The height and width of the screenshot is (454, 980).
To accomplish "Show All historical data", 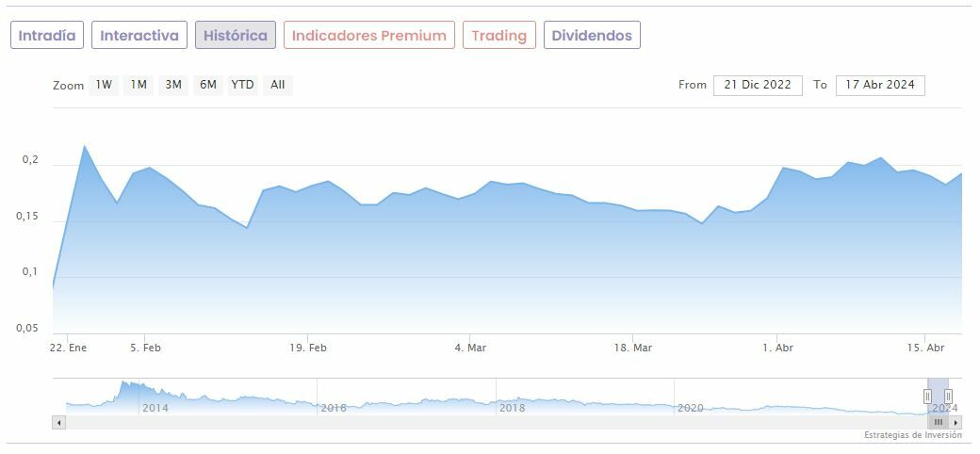I will pos(277,85).
